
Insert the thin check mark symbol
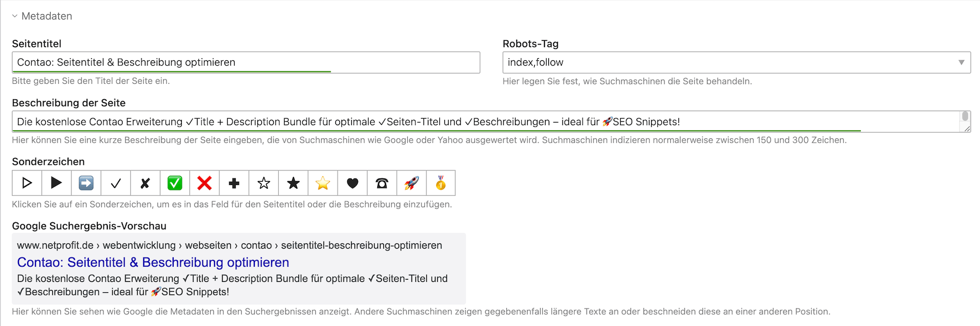point(115,183)
